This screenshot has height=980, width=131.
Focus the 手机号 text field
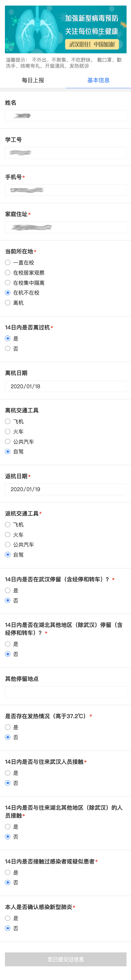tap(66, 190)
